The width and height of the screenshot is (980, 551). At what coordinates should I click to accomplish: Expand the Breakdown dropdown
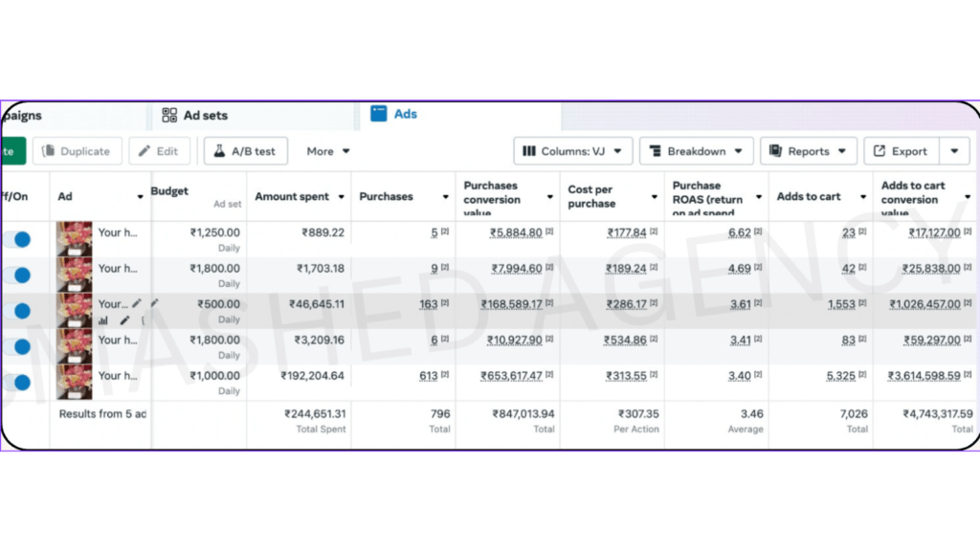(x=699, y=151)
